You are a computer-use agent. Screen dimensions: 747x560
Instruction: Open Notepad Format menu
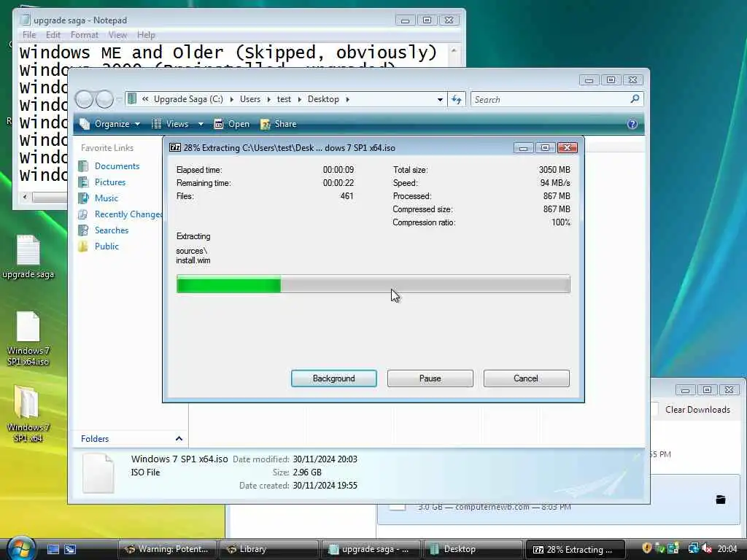(85, 35)
